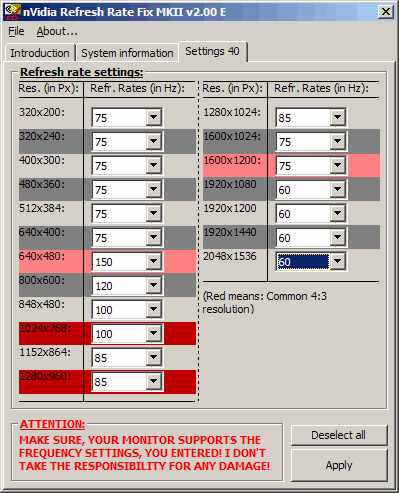
Task: Close the Refresh Rate Fix window
Action: 386,12
